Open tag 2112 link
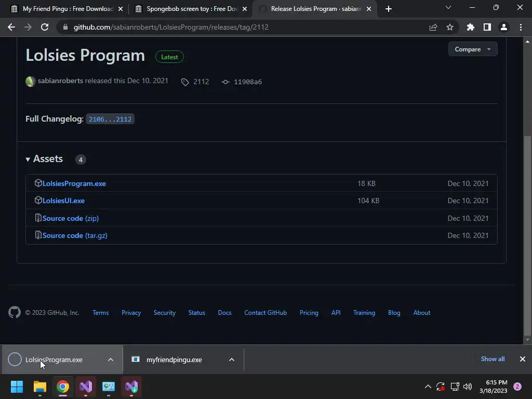 pyautogui.click(x=196, y=82)
